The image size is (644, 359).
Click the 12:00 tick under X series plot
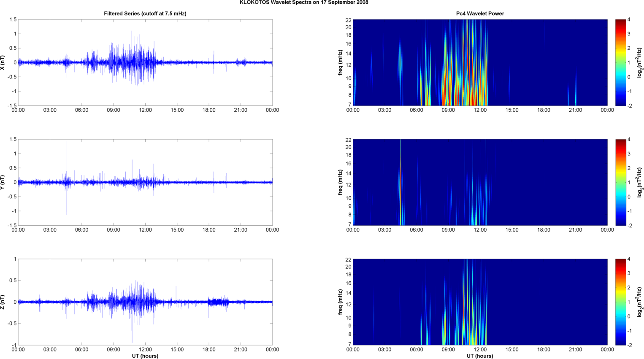[x=145, y=110]
